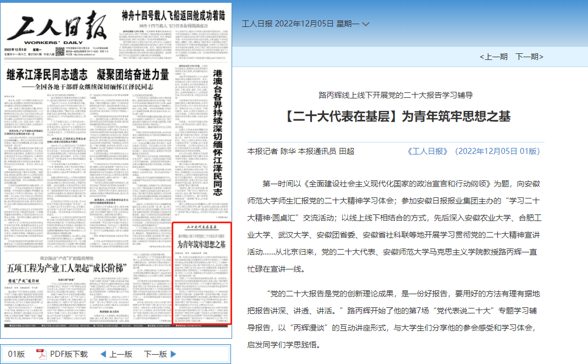588x364 pixels.
Task: Click the QR code in masthead
Action: 59,51
